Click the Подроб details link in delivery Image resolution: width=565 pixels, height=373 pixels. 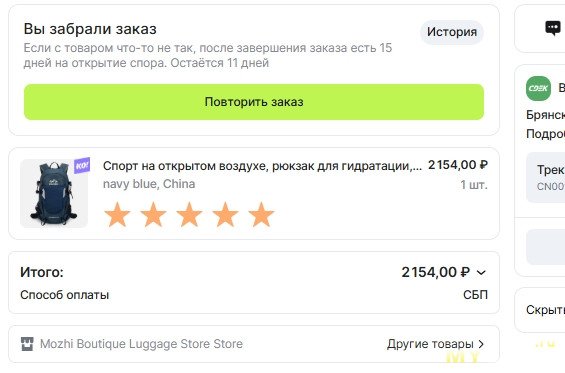[x=546, y=134]
